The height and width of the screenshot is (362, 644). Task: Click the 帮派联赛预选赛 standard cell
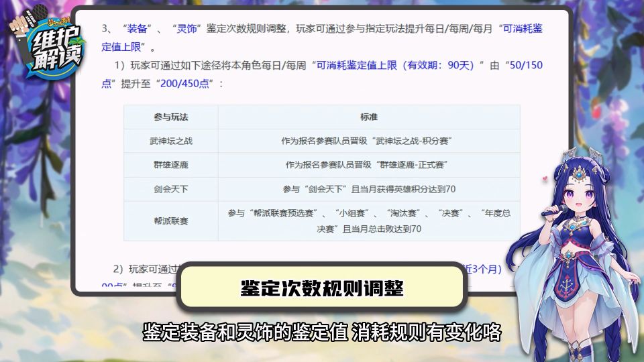(369, 221)
